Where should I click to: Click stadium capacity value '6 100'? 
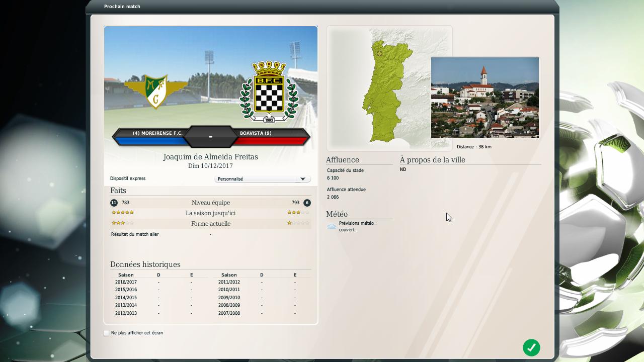(333, 178)
